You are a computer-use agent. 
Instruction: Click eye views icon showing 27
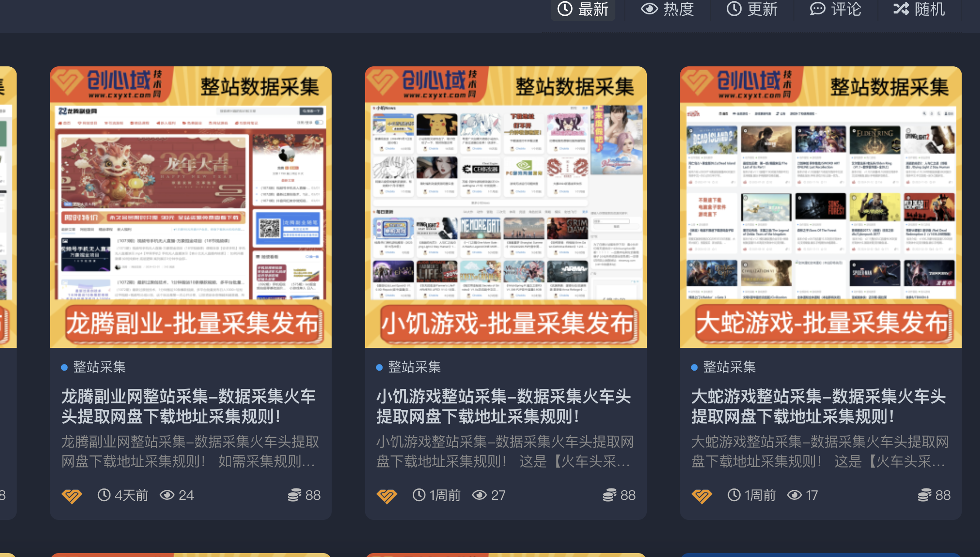coord(480,495)
